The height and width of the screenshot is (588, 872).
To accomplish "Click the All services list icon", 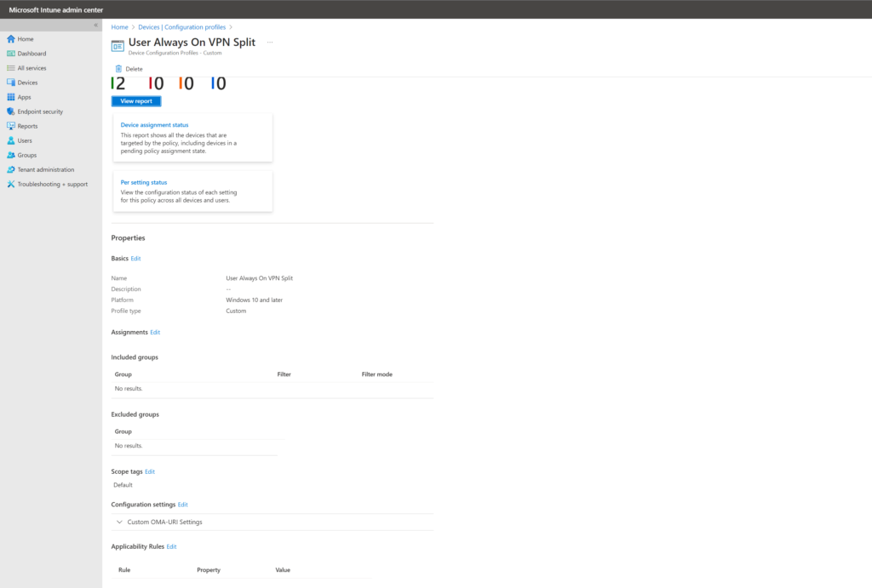I will [10, 68].
